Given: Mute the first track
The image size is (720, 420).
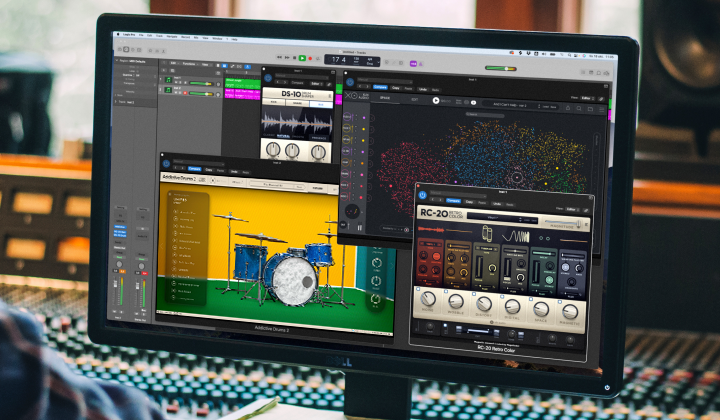Looking at the screenshot, I should pyautogui.click(x=176, y=83).
